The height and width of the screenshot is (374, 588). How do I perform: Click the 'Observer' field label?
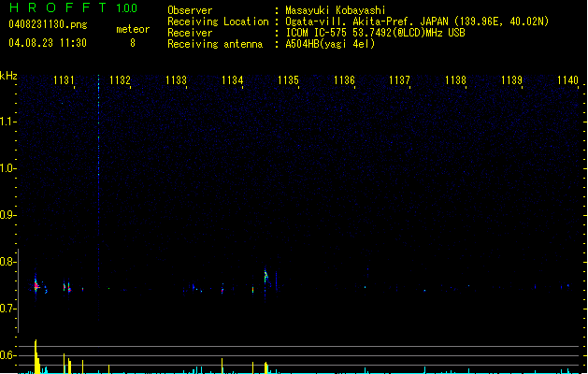click(190, 10)
